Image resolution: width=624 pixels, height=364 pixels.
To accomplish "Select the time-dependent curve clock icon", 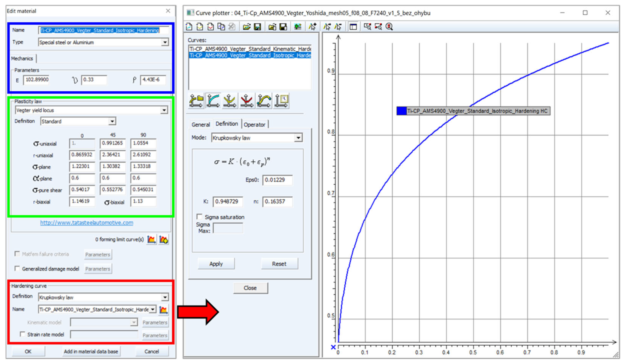I will coord(281,101).
